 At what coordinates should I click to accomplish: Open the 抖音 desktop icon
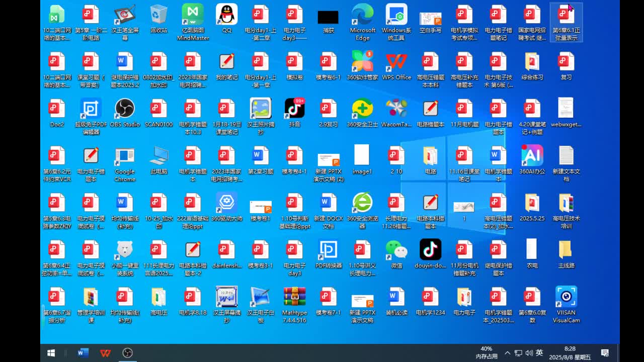coord(294,113)
